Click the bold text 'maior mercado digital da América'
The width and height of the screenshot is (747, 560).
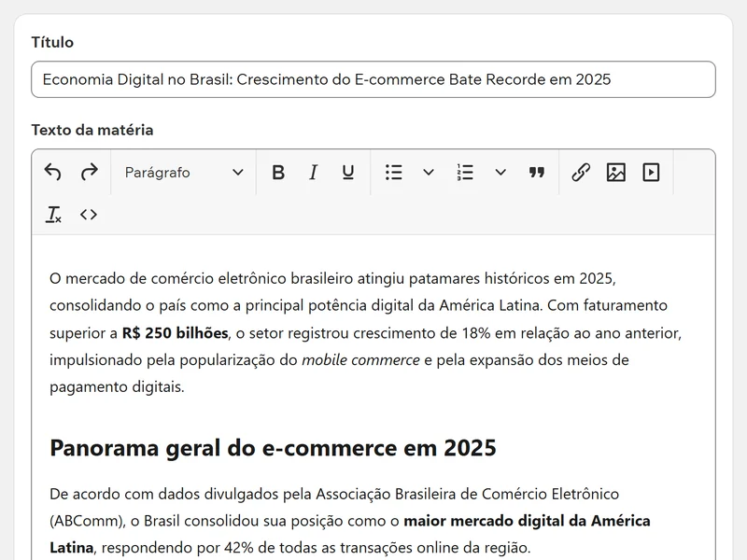527,521
